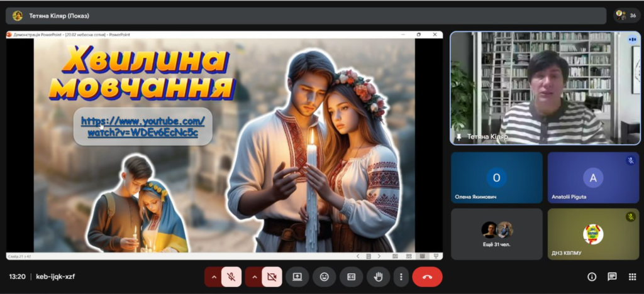
Task: Raise your hand
Action: click(379, 276)
